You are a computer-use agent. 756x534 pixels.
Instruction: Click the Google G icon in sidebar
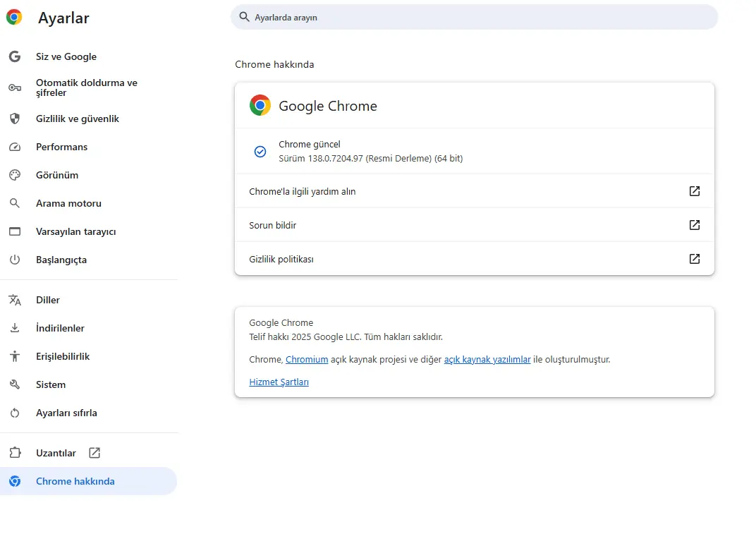(x=15, y=56)
